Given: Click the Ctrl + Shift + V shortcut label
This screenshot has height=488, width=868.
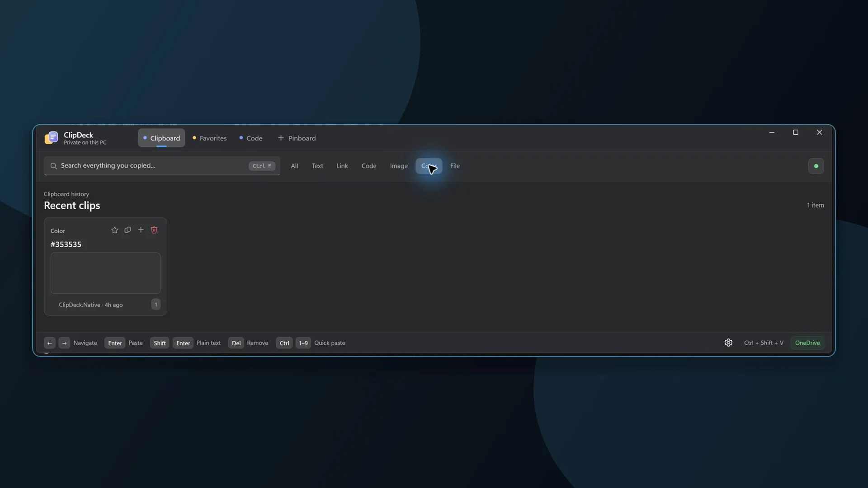Looking at the screenshot, I should (x=764, y=343).
